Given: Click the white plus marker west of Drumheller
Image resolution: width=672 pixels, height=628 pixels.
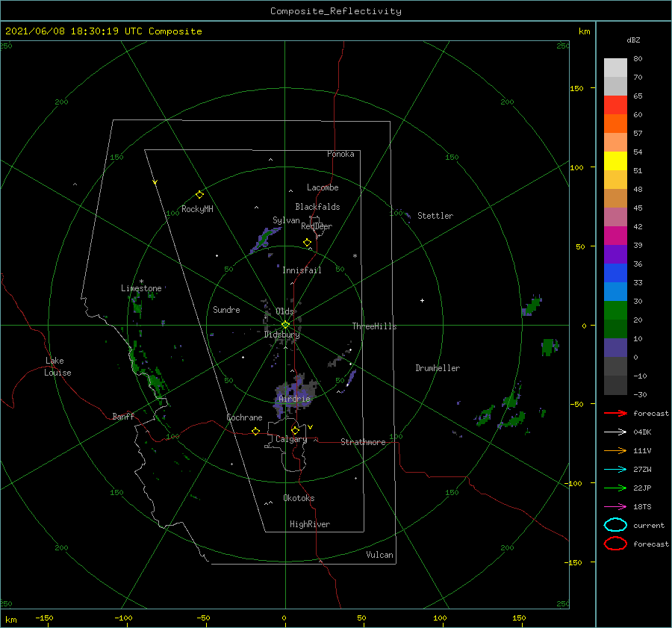Looking at the screenshot, I should (422, 300).
